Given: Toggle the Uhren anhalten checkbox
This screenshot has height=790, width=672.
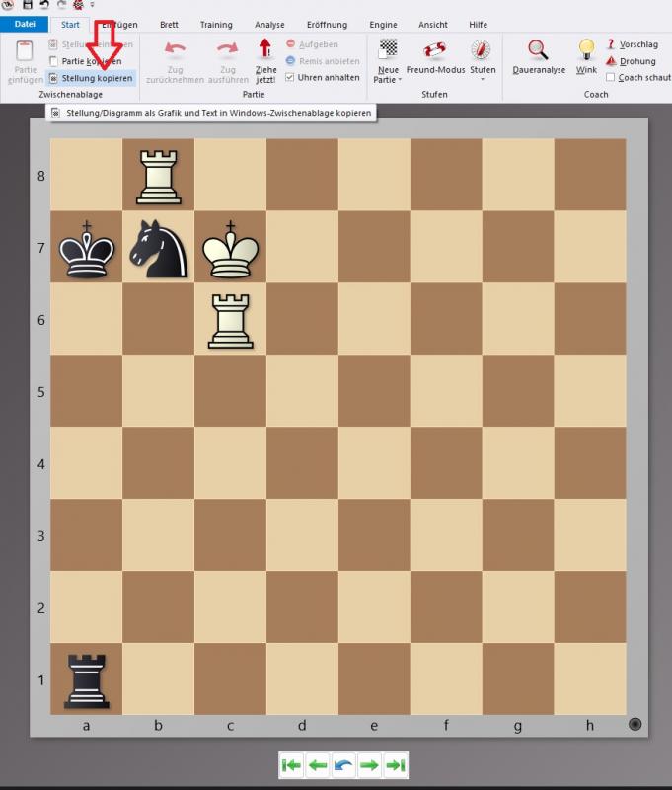Looking at the screenshot, I should 290,77.
